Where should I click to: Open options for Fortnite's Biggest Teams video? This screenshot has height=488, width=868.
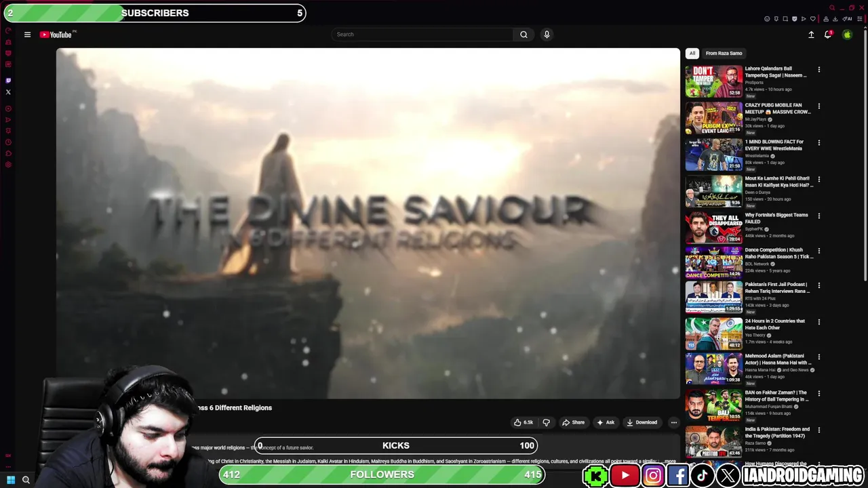point(818,216)
